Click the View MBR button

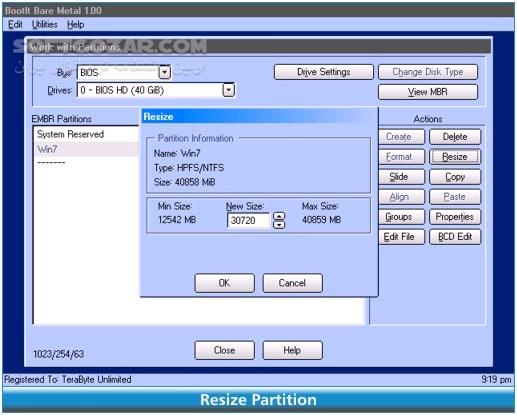[428, 92]
